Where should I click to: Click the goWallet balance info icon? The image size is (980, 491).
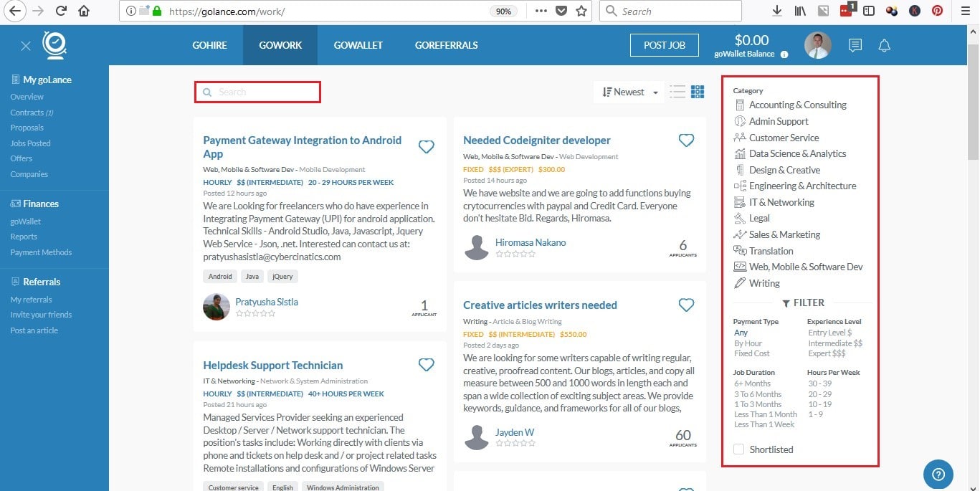(784, 54)
